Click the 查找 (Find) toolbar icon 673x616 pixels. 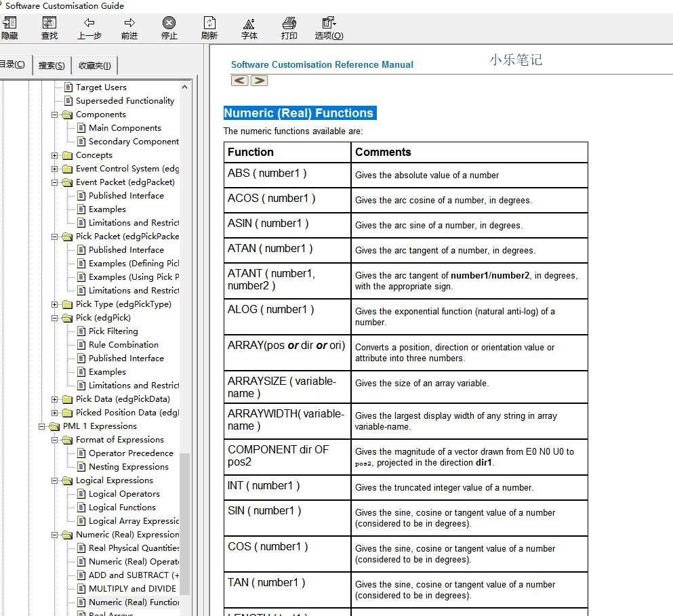pyautogui.click(x=49, y=23)
